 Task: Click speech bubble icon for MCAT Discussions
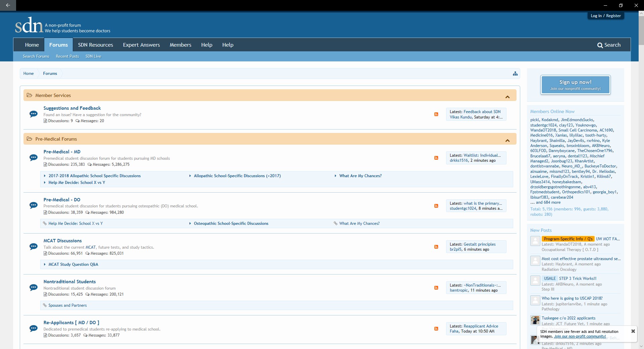click(x=34, y=247)
